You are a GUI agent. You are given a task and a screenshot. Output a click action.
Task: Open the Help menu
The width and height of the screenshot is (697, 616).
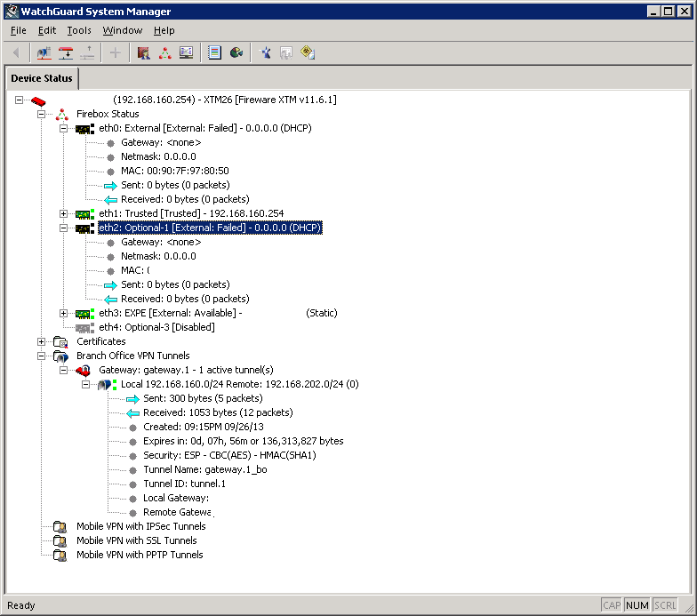(164, 30)
